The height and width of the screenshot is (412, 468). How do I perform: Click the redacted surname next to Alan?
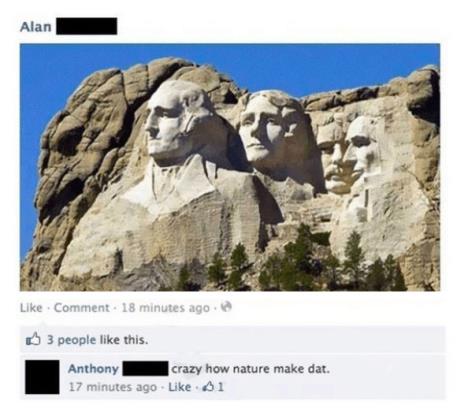pos(87,26)
